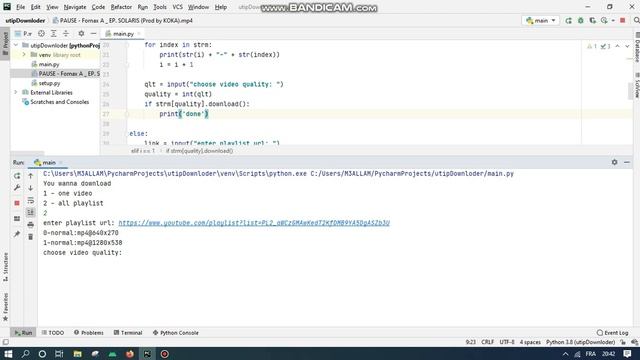Image resolution: width=640 pixels, height=360 pixels.
Task: Open the Database side tool tab
Action: pyautogui.click(x=637, y=47)
